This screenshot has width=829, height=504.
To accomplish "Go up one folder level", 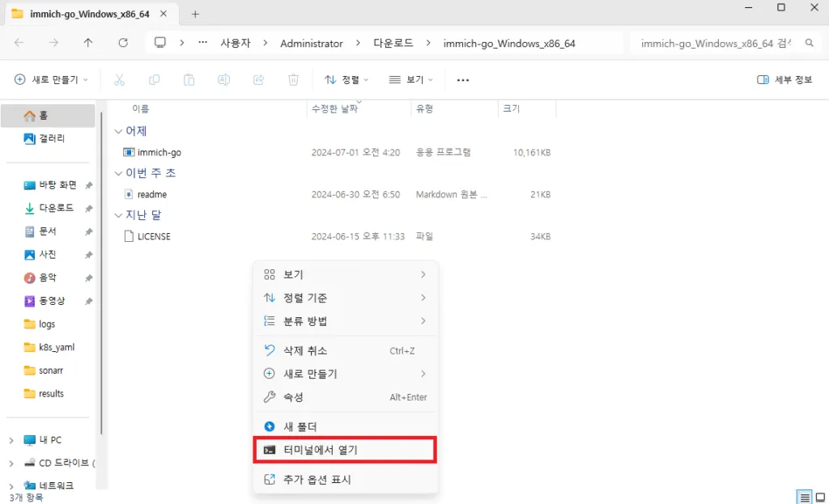I will (x=88, y=43).
